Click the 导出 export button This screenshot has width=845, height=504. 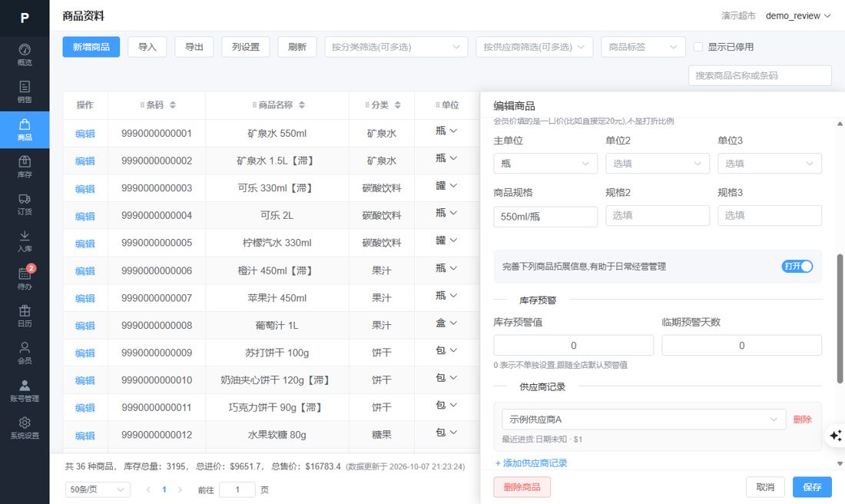[x=194, y=47]
